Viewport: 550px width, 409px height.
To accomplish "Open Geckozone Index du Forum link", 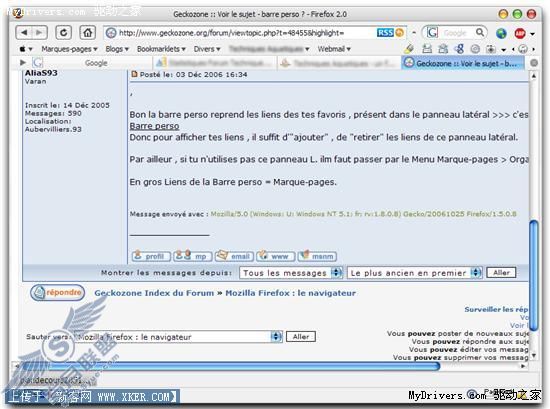I will pos(154,293).
